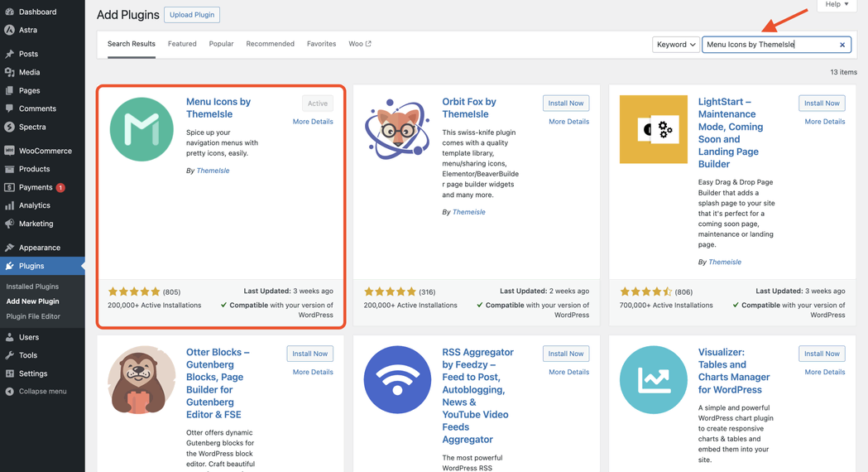Install the Orbit Fox by ThemeIsle plugin

(x=566, y=104)
